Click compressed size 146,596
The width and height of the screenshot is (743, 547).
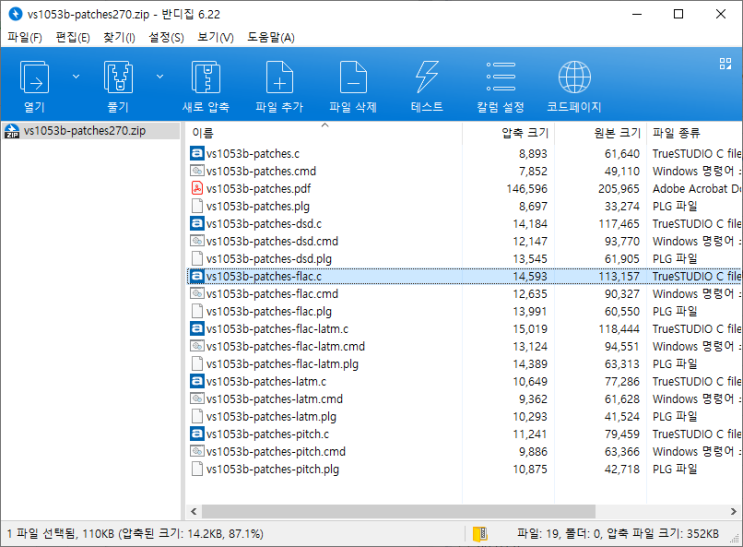(x=527, y=189)
